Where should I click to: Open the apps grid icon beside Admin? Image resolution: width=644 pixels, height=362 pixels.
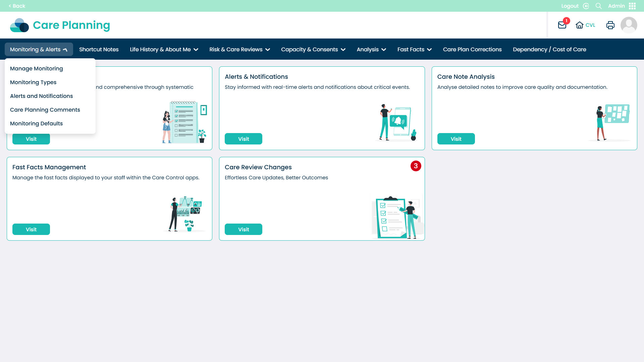coord(632,6)
